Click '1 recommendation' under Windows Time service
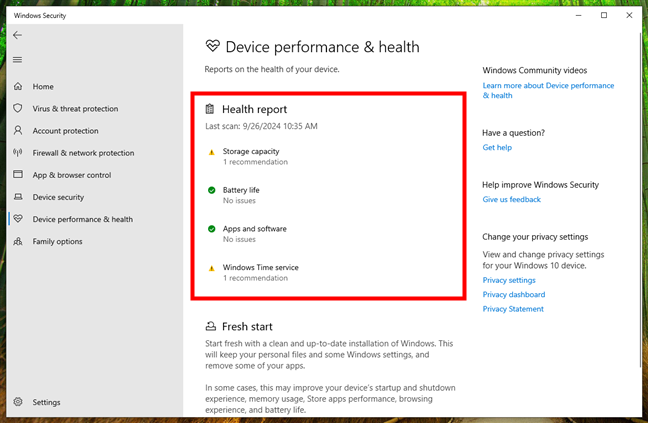This screenshot has width=648, height=423. (x=255, y=278)
